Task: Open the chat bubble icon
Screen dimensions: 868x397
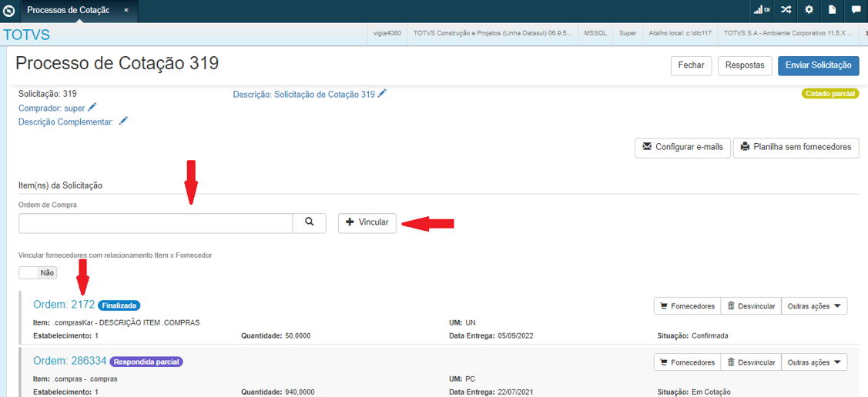Action: coord(856,10)
